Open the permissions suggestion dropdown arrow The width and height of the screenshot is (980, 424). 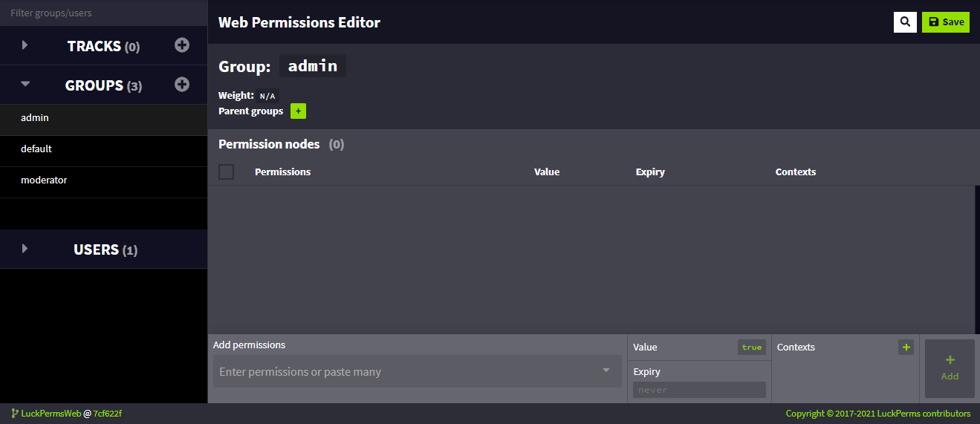click(x=606, y=371)
